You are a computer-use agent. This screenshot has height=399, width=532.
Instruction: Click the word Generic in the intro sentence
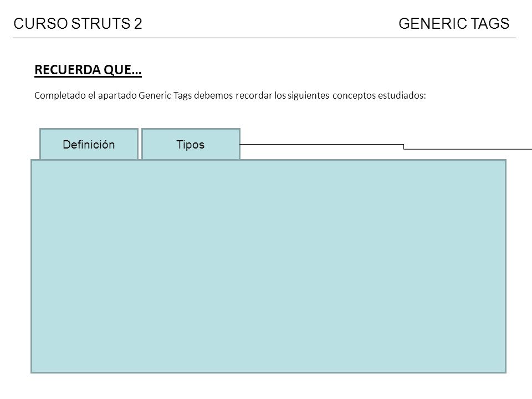point(155,96)
